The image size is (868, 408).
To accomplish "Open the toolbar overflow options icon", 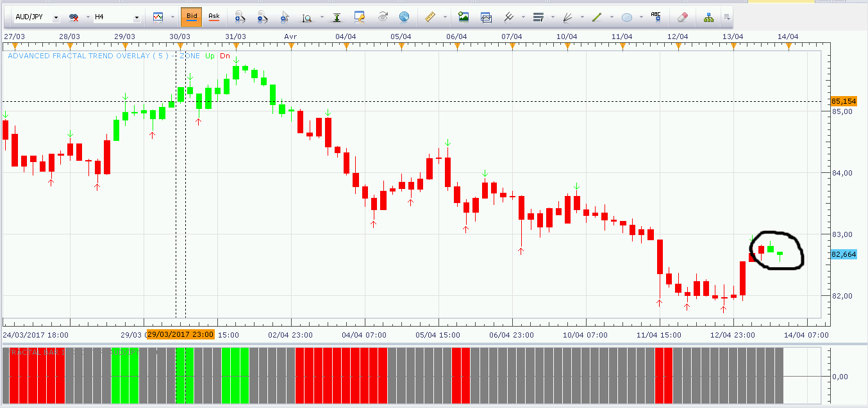I will 726,17.
